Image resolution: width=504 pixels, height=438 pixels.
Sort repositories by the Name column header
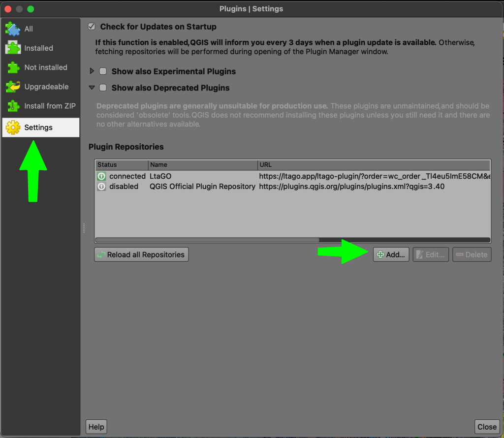[x=202, y=165]
